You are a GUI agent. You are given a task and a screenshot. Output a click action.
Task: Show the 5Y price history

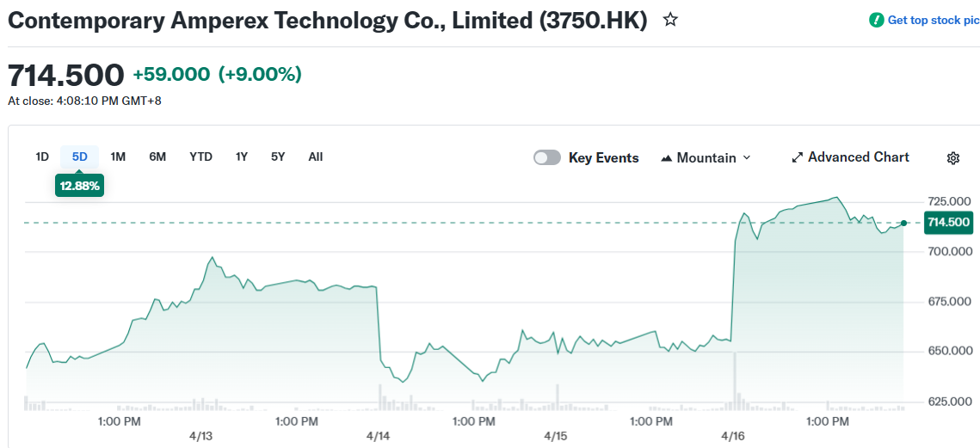point(278,156)
